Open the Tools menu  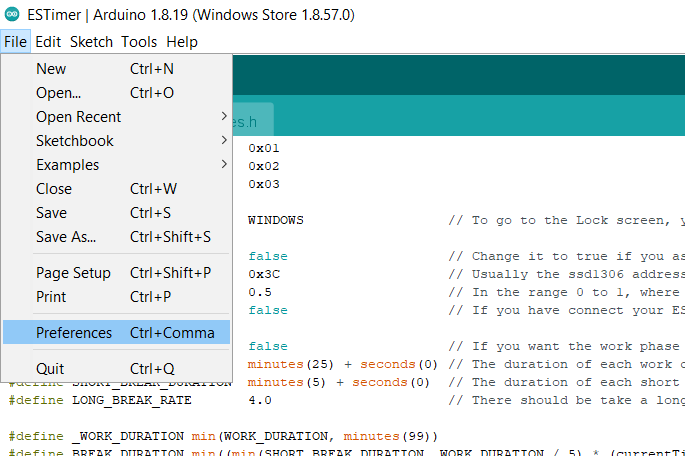[x=139, y=42]
